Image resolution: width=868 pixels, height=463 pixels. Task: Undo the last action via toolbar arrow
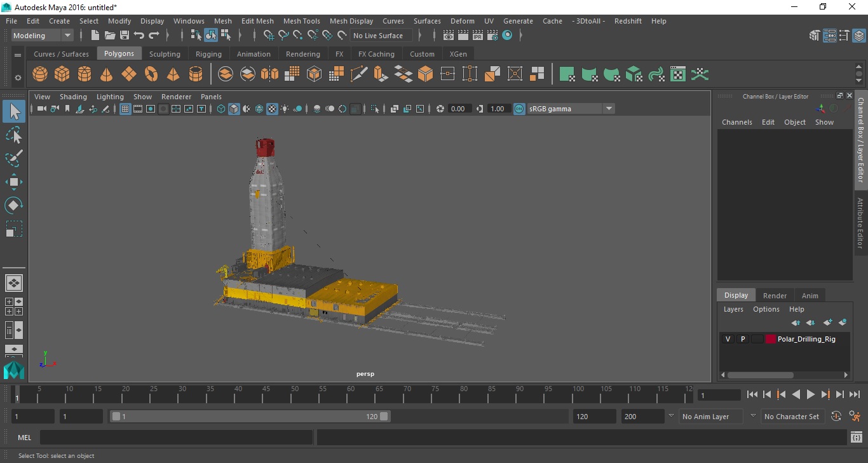point(139,36)
